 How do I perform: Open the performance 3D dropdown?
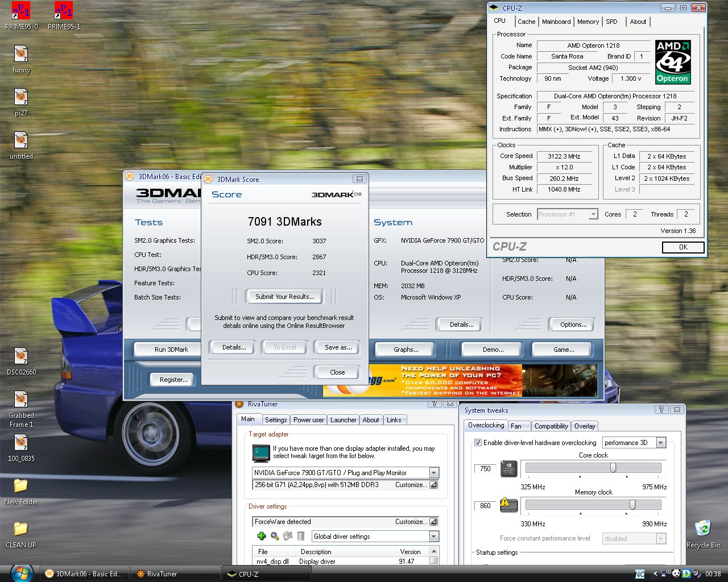pos(661,442)
